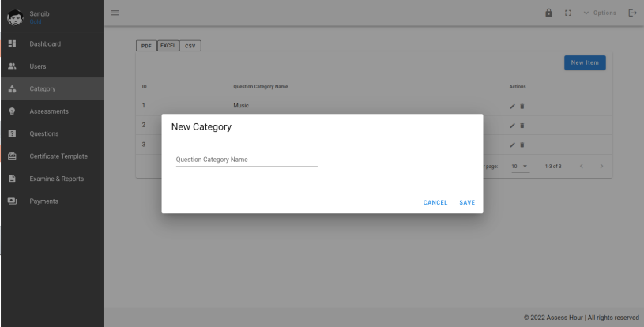Focus the Question Category Name field
The height and width of the screenshot is (327, 644).
tap(246, 160)
